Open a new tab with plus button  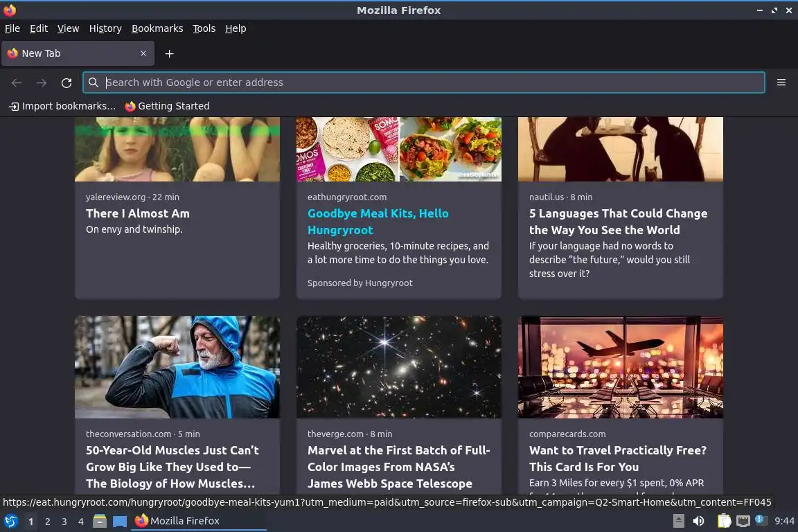coord(170,53)
